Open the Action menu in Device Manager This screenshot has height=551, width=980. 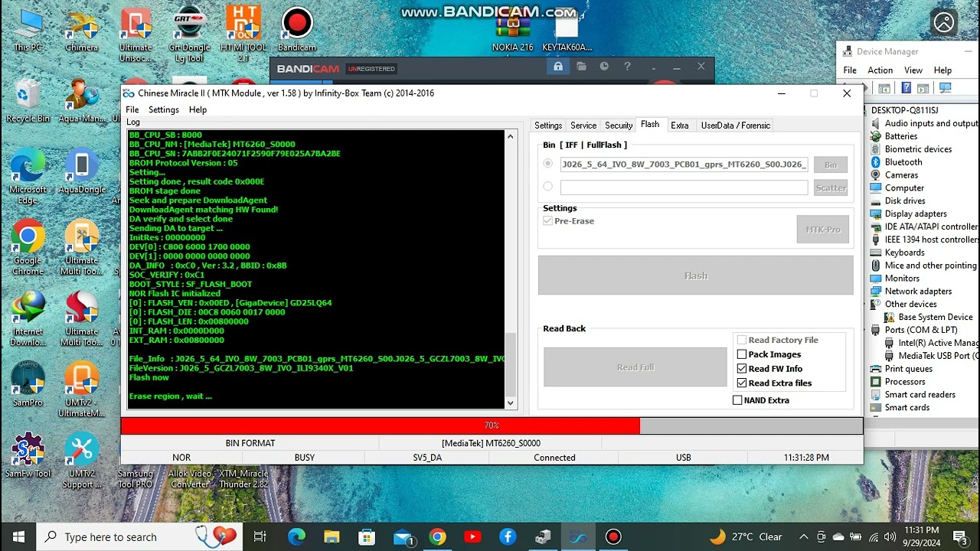point(880,70)
